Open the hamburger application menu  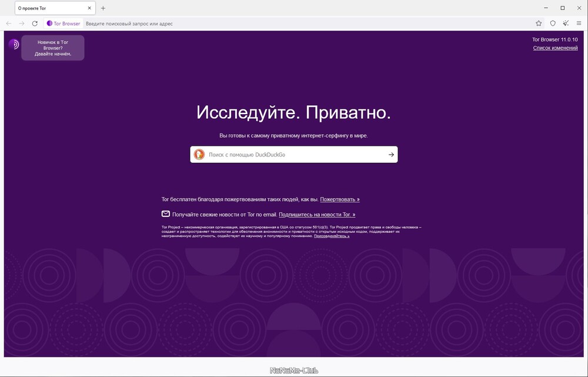579,24
